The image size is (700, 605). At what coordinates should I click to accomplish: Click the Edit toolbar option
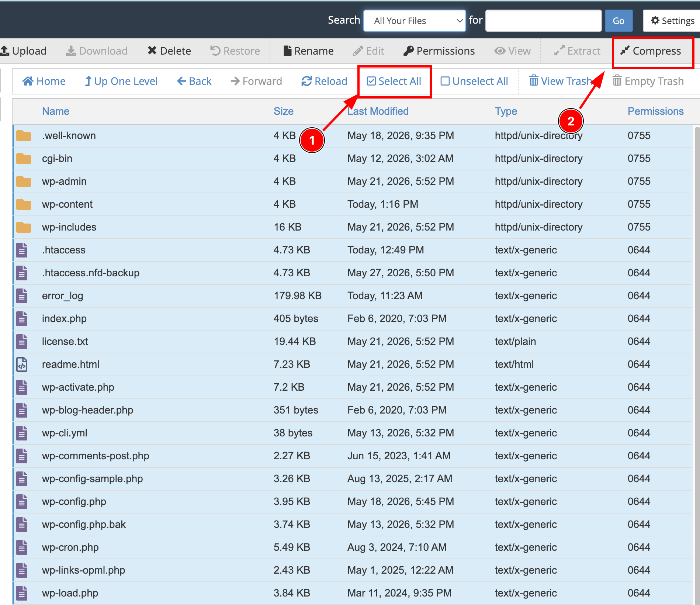tap(368, 51)
